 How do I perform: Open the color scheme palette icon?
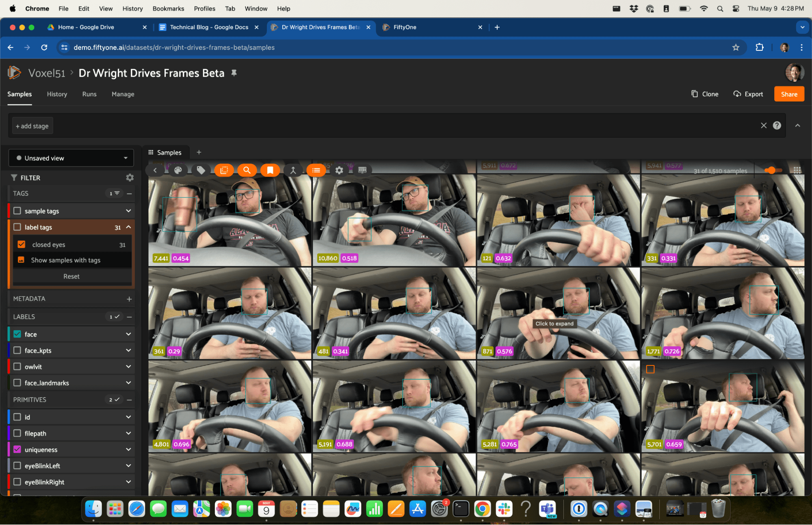tap(178, 170)
